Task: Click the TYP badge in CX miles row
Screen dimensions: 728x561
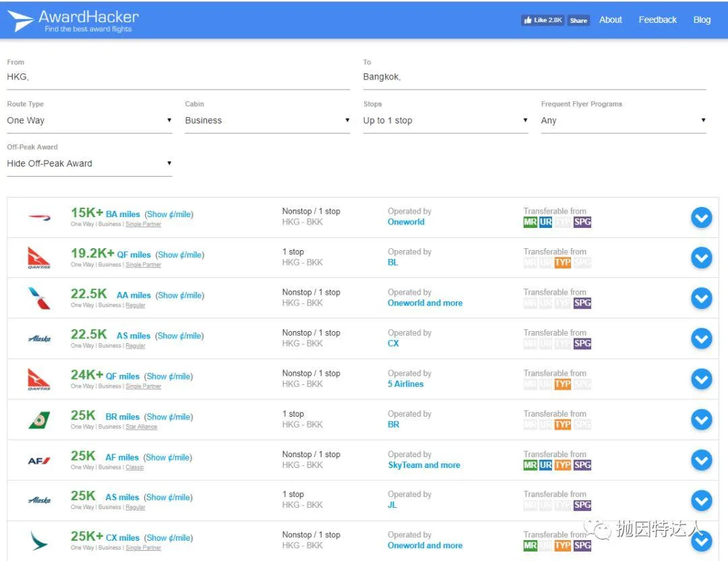Action: point(563,545)
